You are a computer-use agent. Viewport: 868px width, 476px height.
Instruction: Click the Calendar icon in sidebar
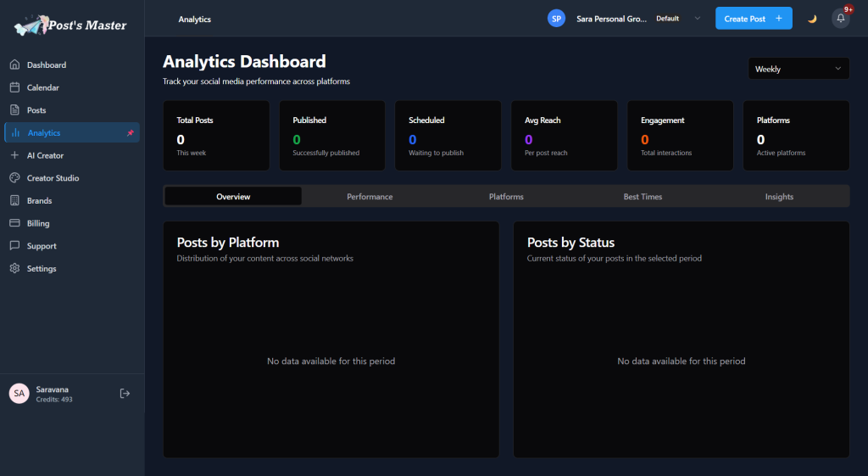click(14, 87)
